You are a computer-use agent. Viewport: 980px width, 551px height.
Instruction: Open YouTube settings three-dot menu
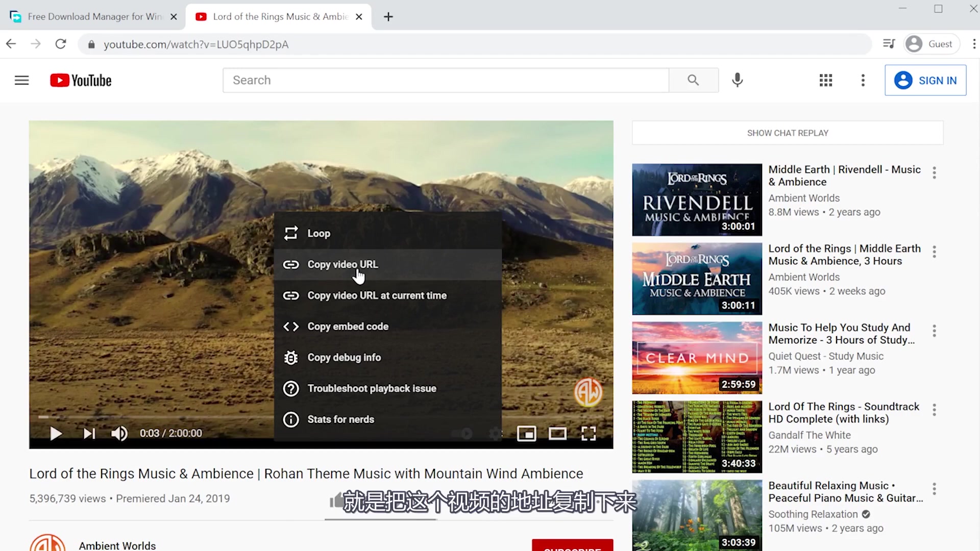863,80
